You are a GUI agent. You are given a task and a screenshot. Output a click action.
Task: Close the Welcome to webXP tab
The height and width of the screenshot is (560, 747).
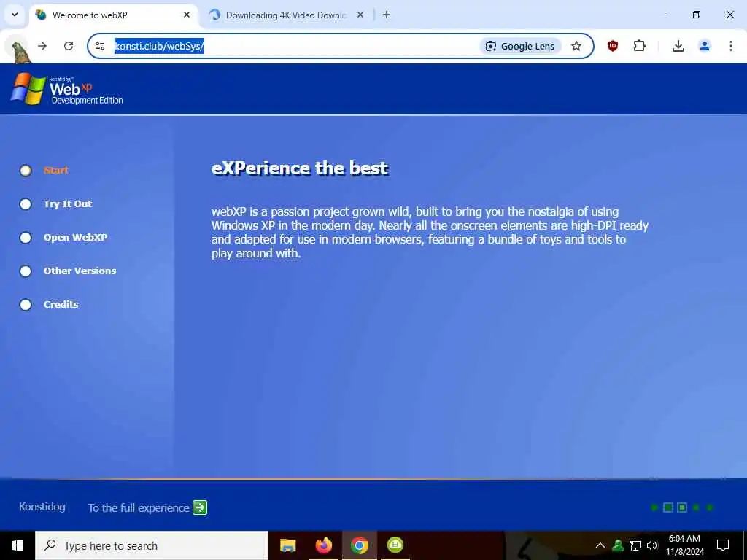(187, 15)
